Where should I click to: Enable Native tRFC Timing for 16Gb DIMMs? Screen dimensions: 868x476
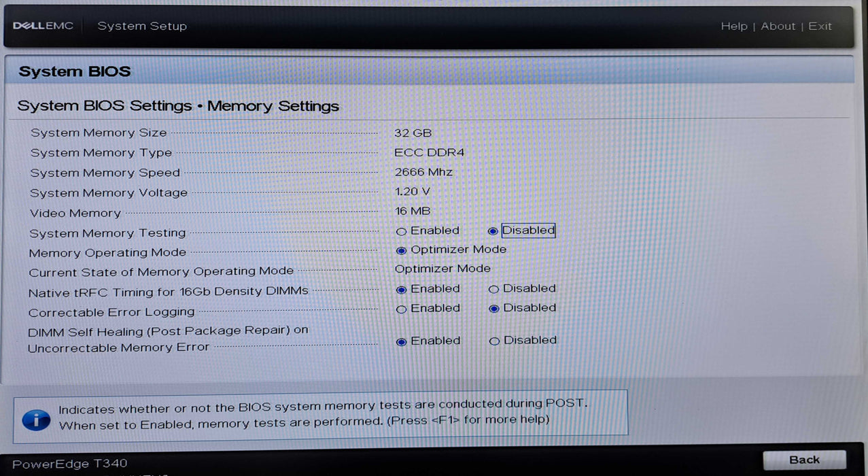(401, 290)
